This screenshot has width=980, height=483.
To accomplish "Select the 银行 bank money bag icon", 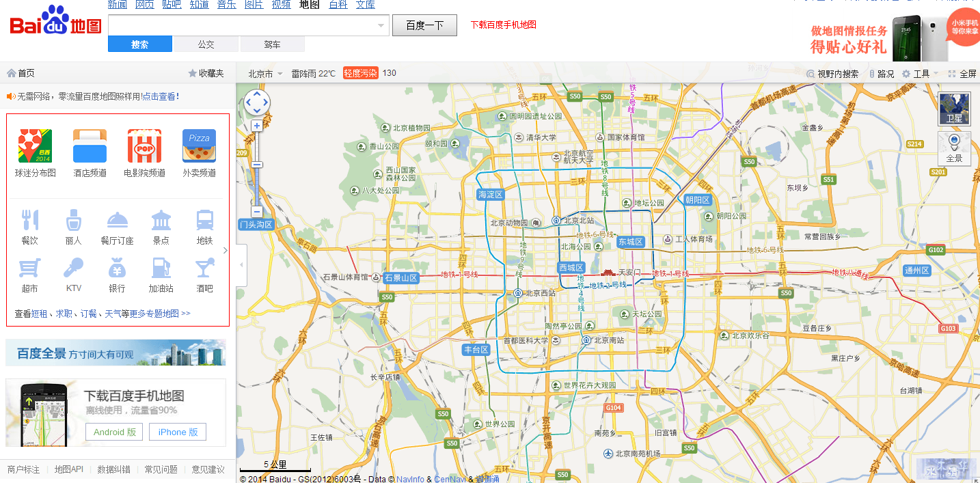I will point(117,267).
